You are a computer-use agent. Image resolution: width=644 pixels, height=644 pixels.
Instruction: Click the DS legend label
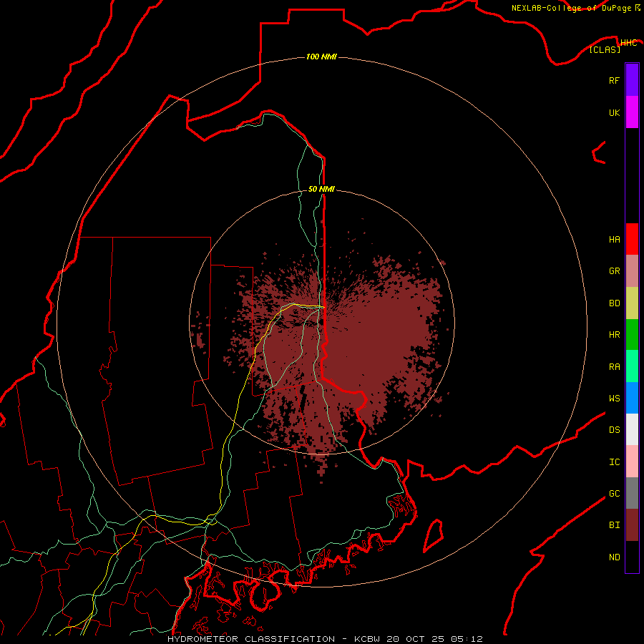(614, 430)
